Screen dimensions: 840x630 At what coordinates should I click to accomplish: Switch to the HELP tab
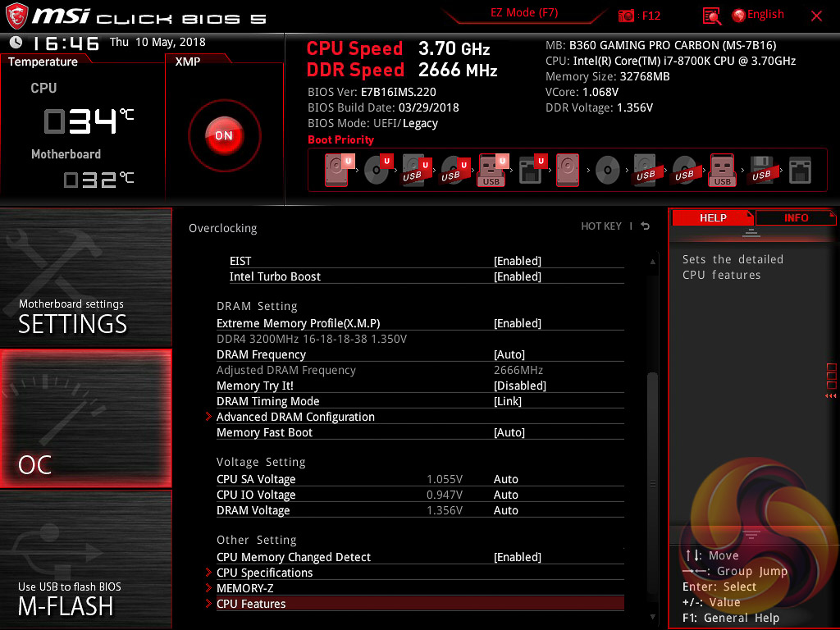pyautogui.click(x=713, y=217)
